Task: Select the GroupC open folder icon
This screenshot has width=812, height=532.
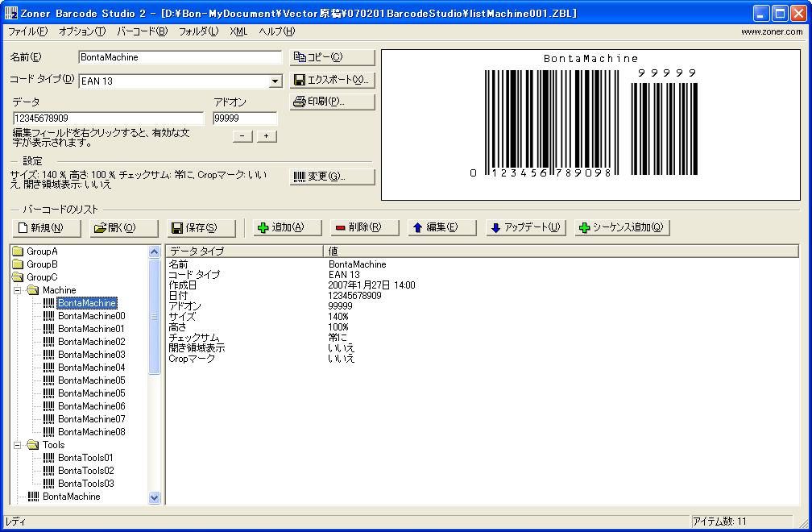Action: point(18,277)
